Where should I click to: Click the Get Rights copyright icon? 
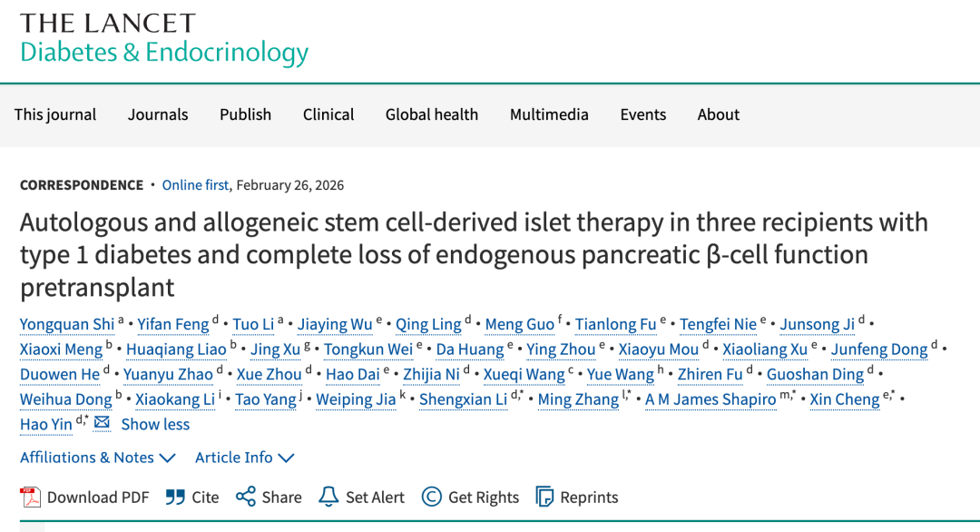coord(432,498)
